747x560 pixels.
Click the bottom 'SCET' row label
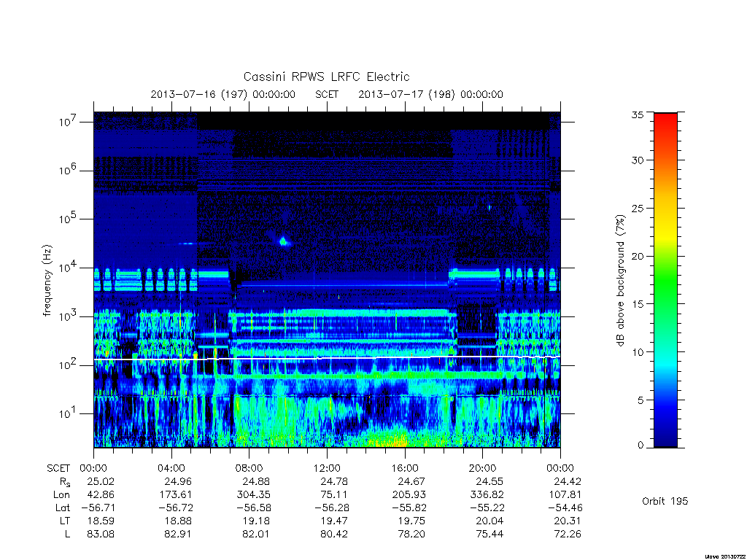[x=58, y=468]
